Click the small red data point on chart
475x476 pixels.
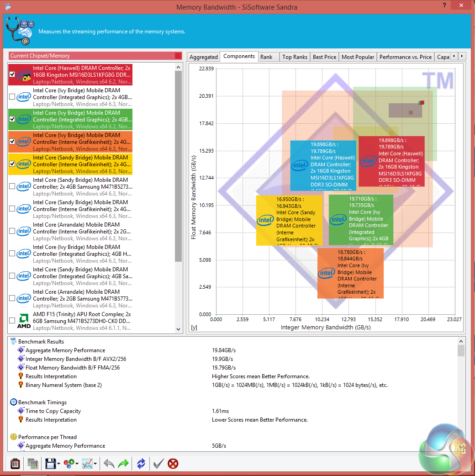(422, 103)
